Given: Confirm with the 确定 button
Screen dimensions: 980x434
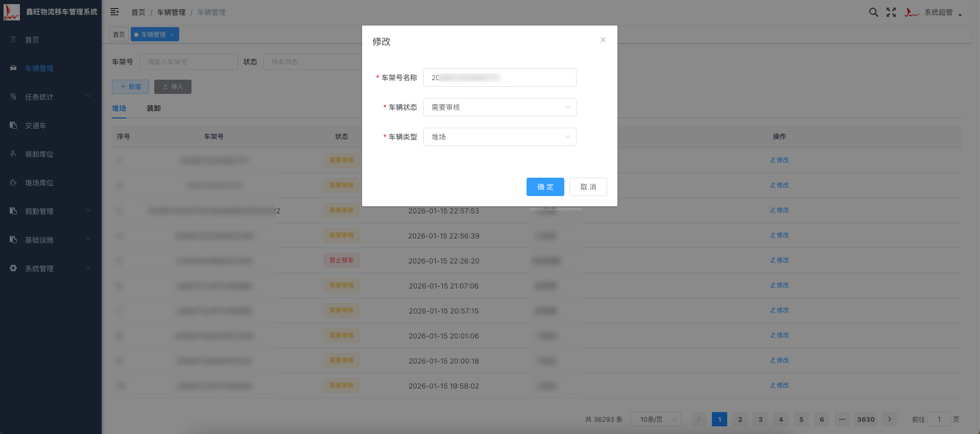Looking at the screenshot, I should pyautogui.click(x=545, y=187).
